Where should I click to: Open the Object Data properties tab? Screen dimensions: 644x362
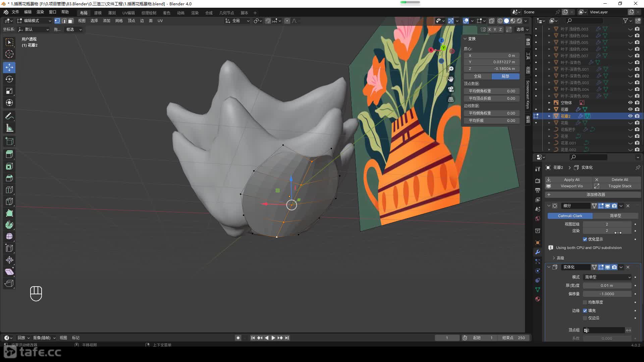click(x=538, y=290)
